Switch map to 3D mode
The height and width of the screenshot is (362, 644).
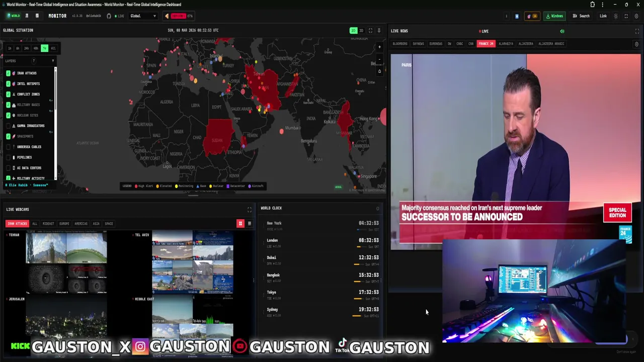(361, 31)
